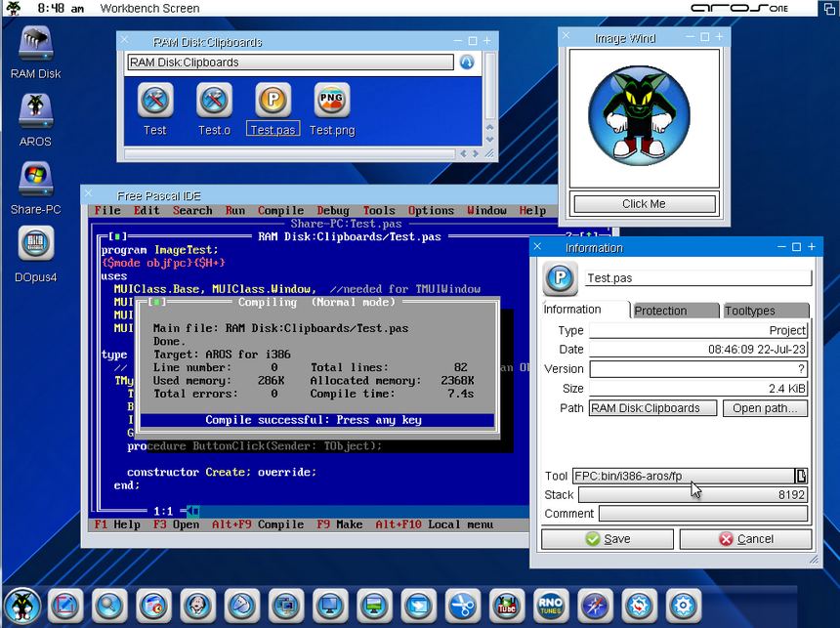Click the Open path... button
This screenshot has width=840, height=628.
click(765, 408)
